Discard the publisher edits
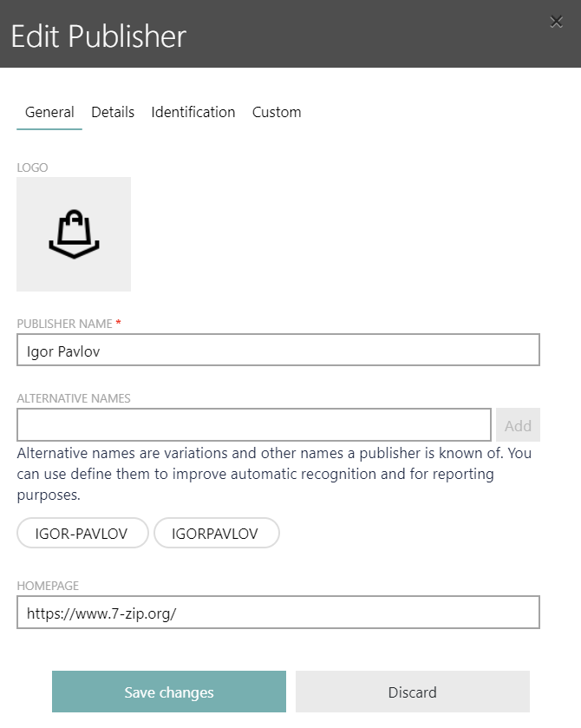This screenshot has width=581, height=728. tap(412, 692)
